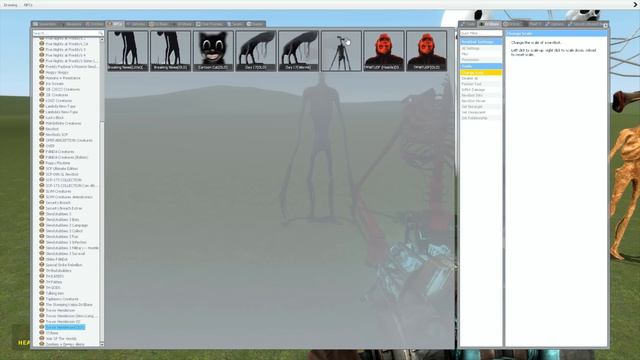This screenshot has width=640, height=360.
Task: Spawn the Breaking News (OLD) NPC thumbnail
Action: coord(170,51)
